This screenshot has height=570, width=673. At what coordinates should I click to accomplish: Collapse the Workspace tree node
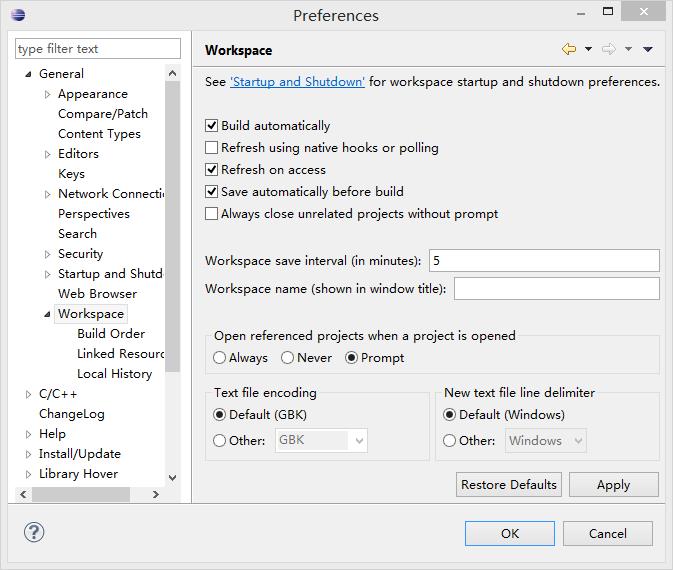pyautogui.click(x=47, y=315)
